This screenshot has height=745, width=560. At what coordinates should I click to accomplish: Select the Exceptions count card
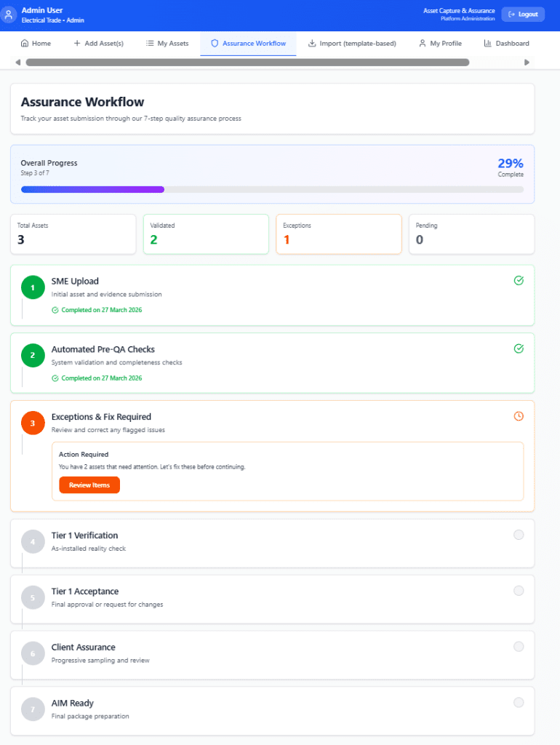coord(339,234)
